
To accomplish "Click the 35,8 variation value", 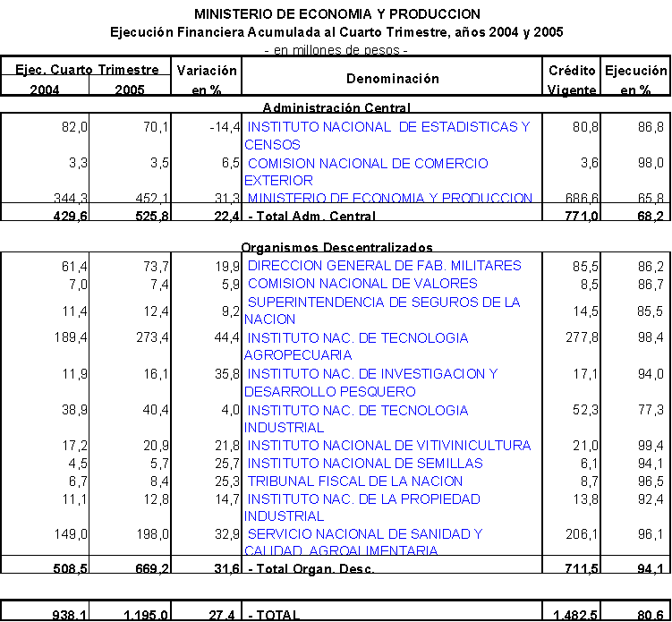I will coord(227,374).
